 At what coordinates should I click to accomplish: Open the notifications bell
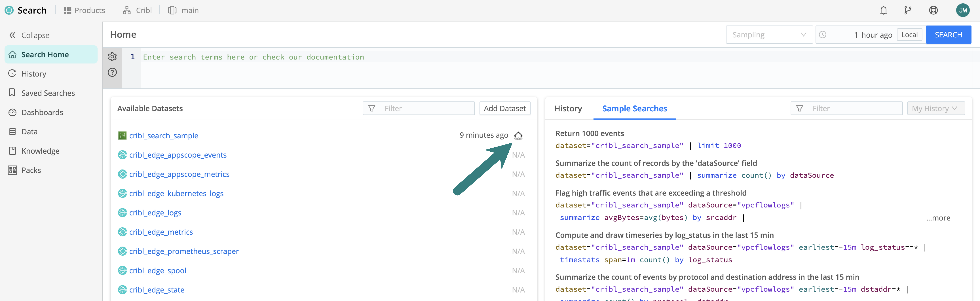pos(883,10)
